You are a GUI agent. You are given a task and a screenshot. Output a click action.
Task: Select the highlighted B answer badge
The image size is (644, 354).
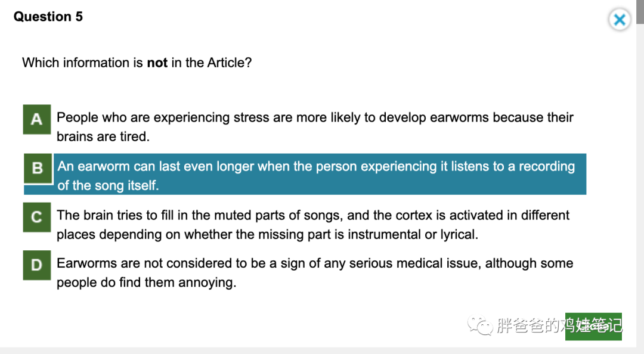(x=38, y=169)
